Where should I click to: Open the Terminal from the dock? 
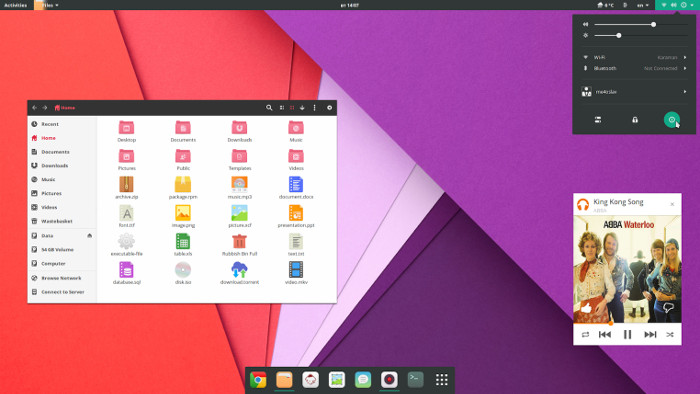[416, 380]
